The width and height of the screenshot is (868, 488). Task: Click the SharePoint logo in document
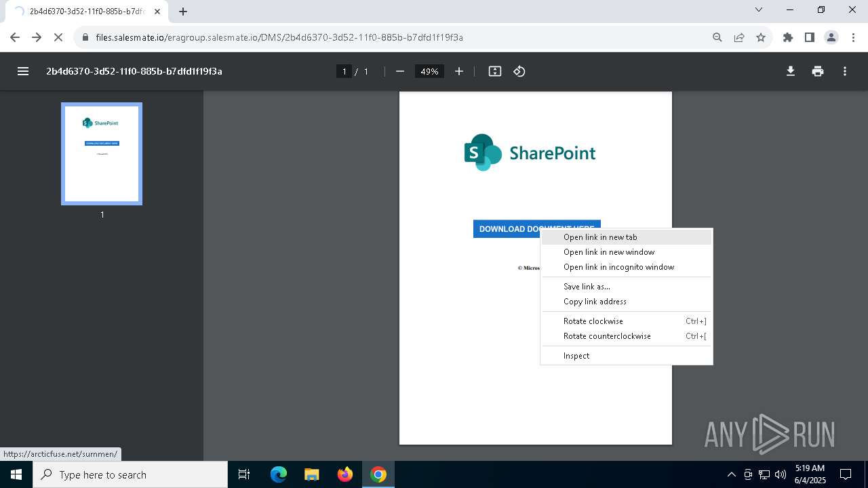(530, 152)
